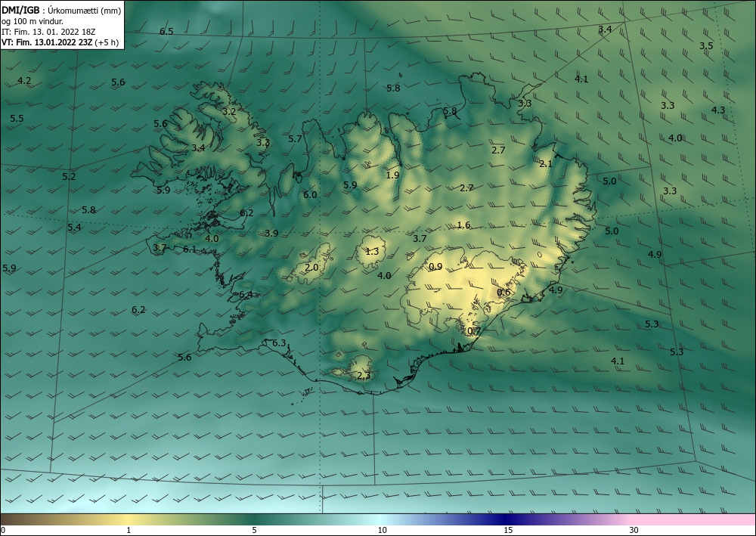Click the '5' label on the colour scale

click(254, 530)
